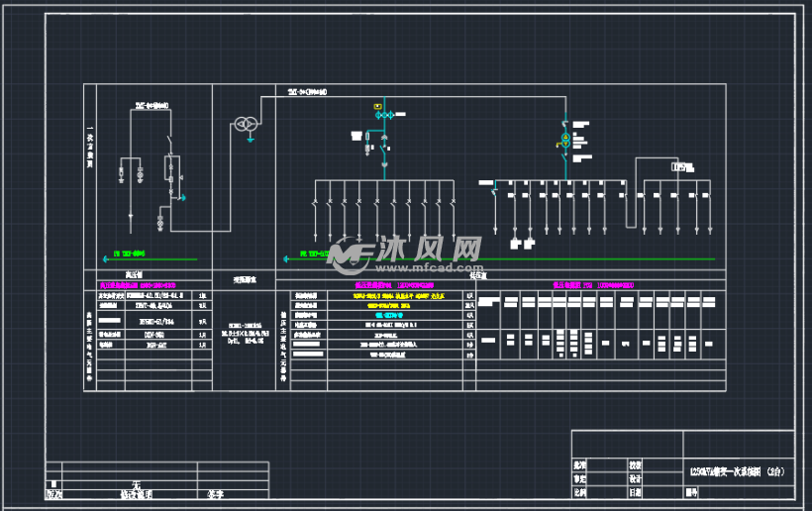Click the magenta low-voltage capacitor cabinet label
Image resolution: width=812 pixels, height=511 pixels.
pyautogui.click(x=594, y=285)
